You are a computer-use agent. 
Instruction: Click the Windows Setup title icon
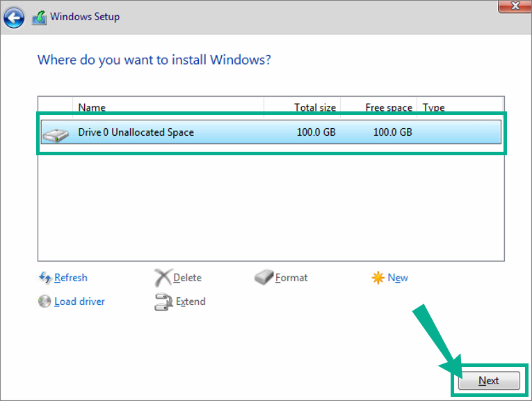pyautogui.click(x=40, y=17)
